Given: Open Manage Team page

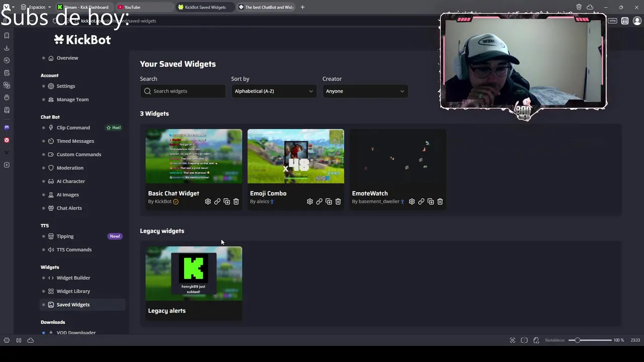Looking at the screenshot, I should pos(72,100).
